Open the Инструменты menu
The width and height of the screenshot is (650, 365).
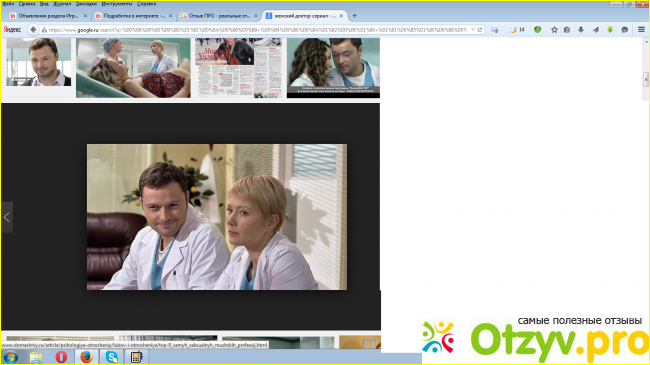[116, 4]
